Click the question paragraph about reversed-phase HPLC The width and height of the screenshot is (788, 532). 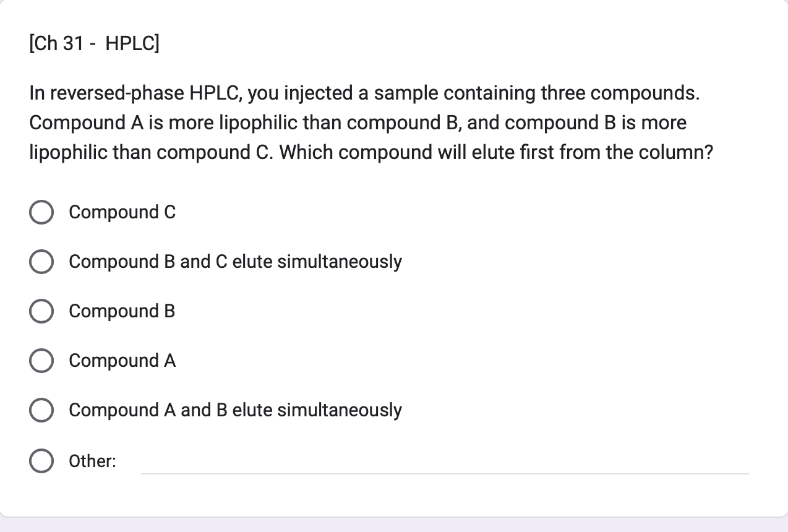pos(371,122)
